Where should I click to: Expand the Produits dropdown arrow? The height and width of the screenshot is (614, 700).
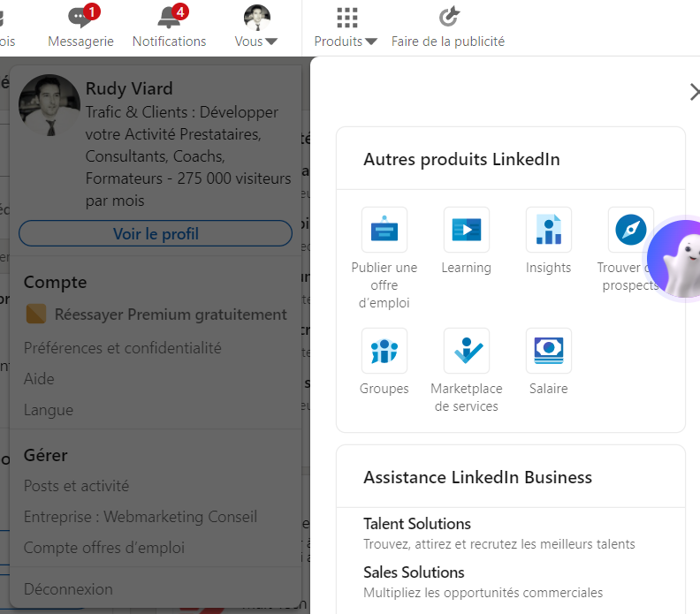click(x=371, y=42)
